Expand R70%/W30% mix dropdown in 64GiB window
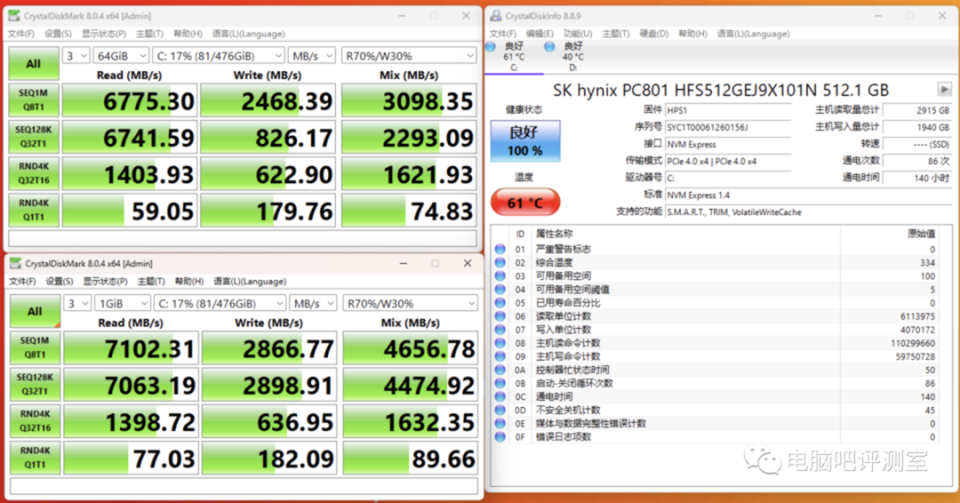This screenshot has height=503, width=960. (x=408, y=55)
